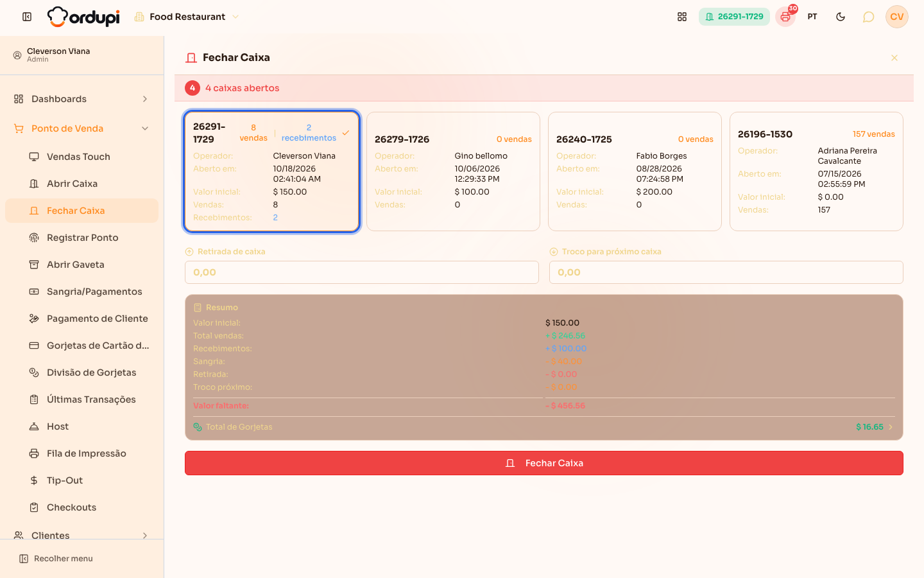Open the Host page
Image resolution: width=924 pixels, height=578 pixels.
(x=81, y=426)
